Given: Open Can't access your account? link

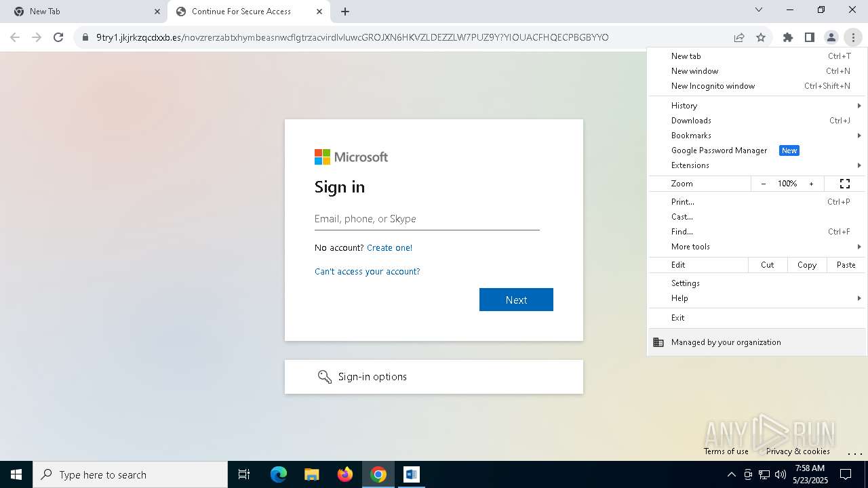Looking at the screenshot, I should point(367,271).
